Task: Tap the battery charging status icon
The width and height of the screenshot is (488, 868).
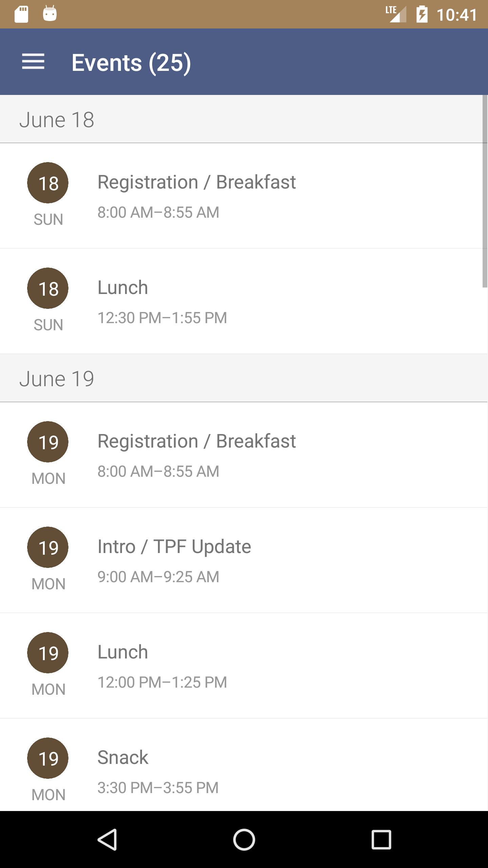Action: [x=422, y=15]
